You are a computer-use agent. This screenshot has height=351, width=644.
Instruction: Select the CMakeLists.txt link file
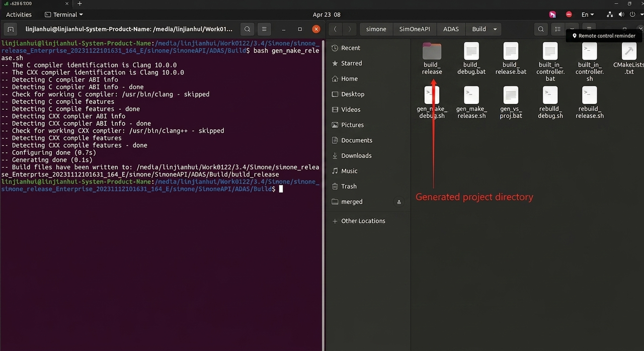[629, 59]
